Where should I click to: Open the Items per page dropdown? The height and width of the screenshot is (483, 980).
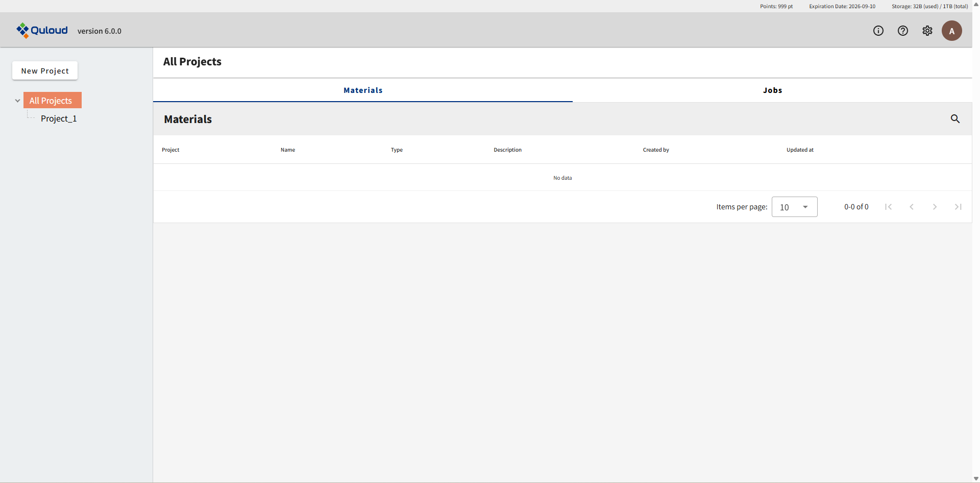tap(794, 207)
